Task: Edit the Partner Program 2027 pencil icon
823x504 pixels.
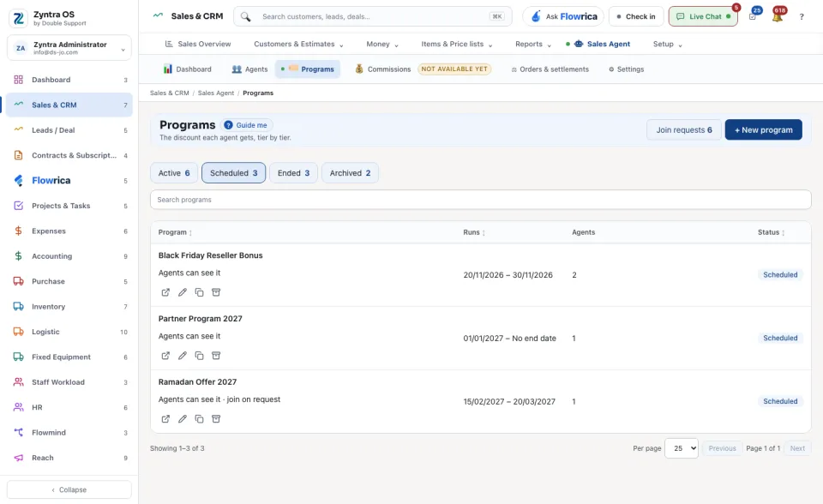Action: [x=182, y=356]
